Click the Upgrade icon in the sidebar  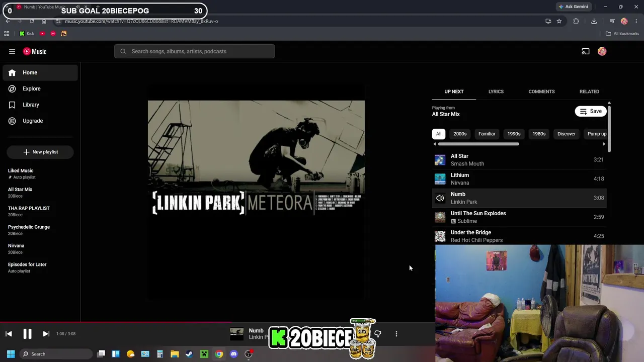pos(12,121)
